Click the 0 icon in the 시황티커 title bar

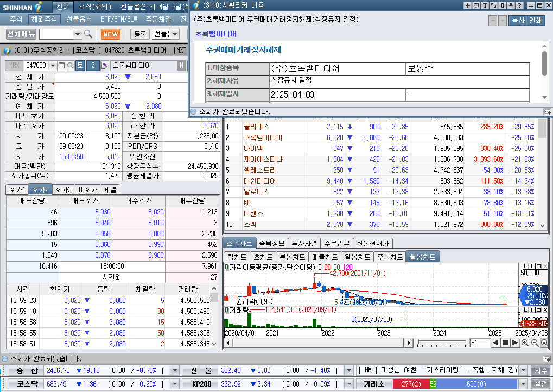tap(502, 5)
